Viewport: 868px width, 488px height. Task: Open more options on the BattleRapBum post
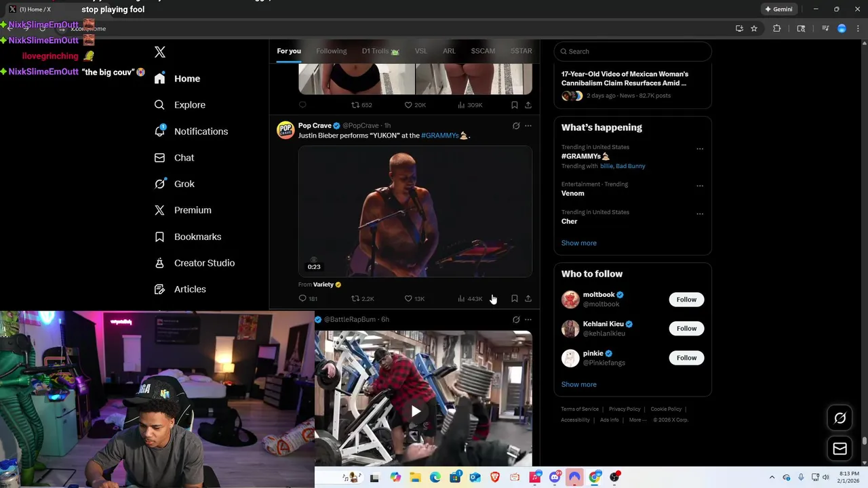(528, 319)
